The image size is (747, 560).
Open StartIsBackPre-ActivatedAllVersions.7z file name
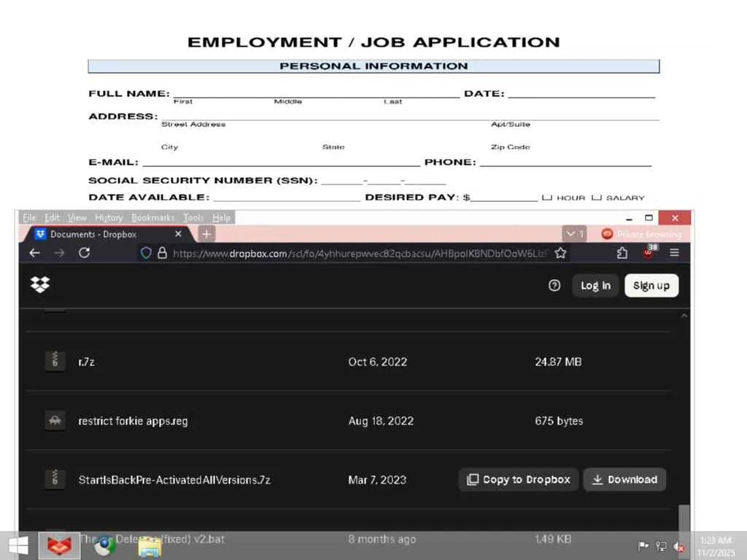(174, 480)
